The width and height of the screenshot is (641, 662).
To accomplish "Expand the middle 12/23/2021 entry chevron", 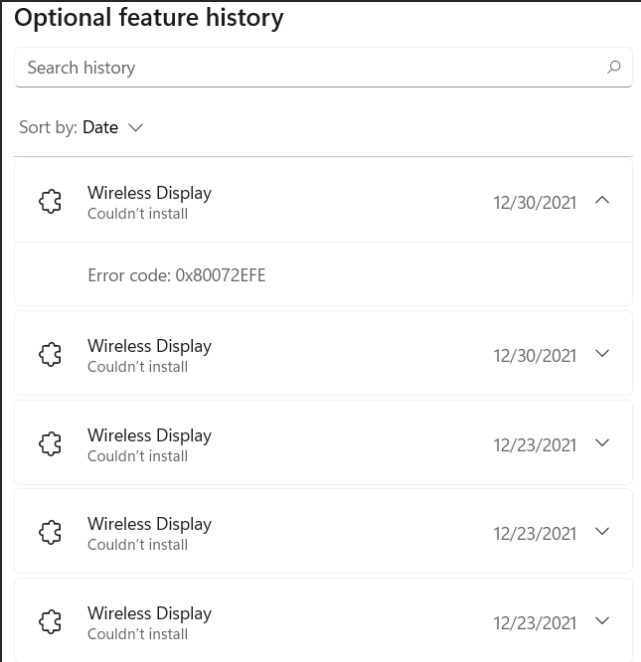I will (x=601, y=533).
